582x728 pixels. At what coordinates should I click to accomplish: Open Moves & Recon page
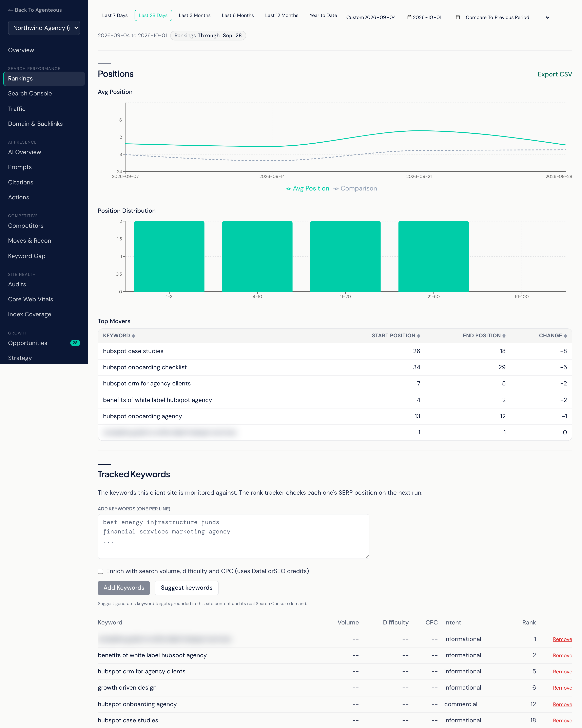(x=44, y=241)
